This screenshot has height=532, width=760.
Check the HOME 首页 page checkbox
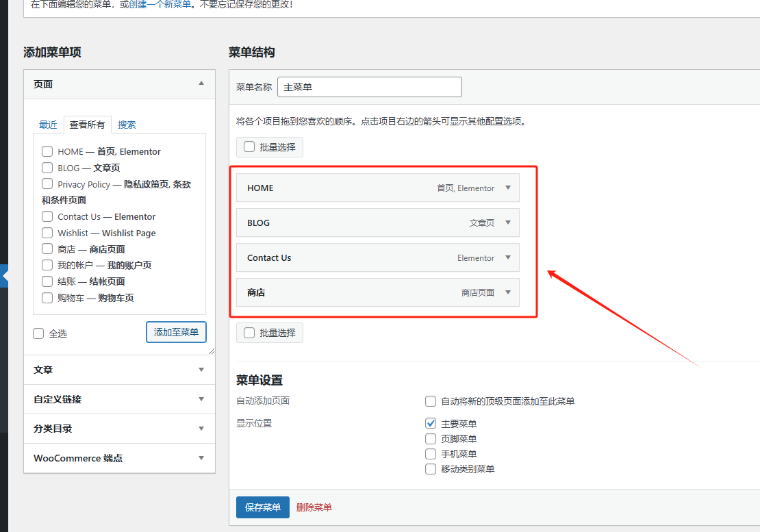[x=47, y=151]
